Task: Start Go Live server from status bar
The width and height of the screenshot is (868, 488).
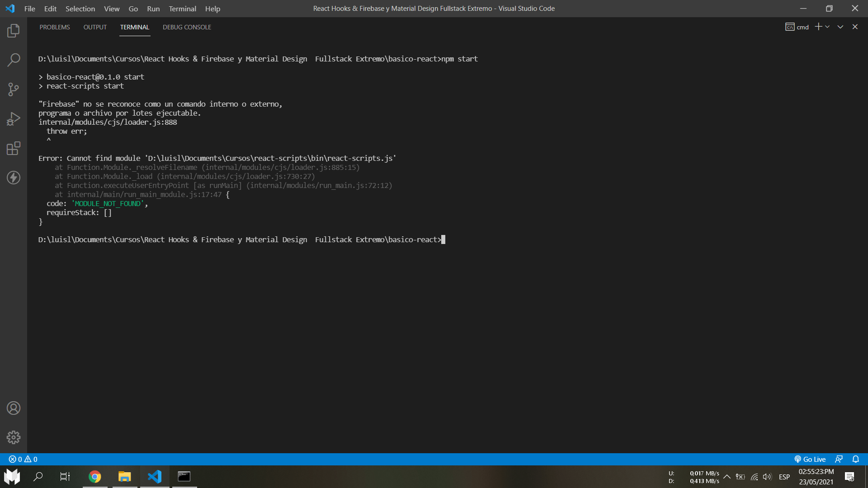Action: [x=810, y=459]
